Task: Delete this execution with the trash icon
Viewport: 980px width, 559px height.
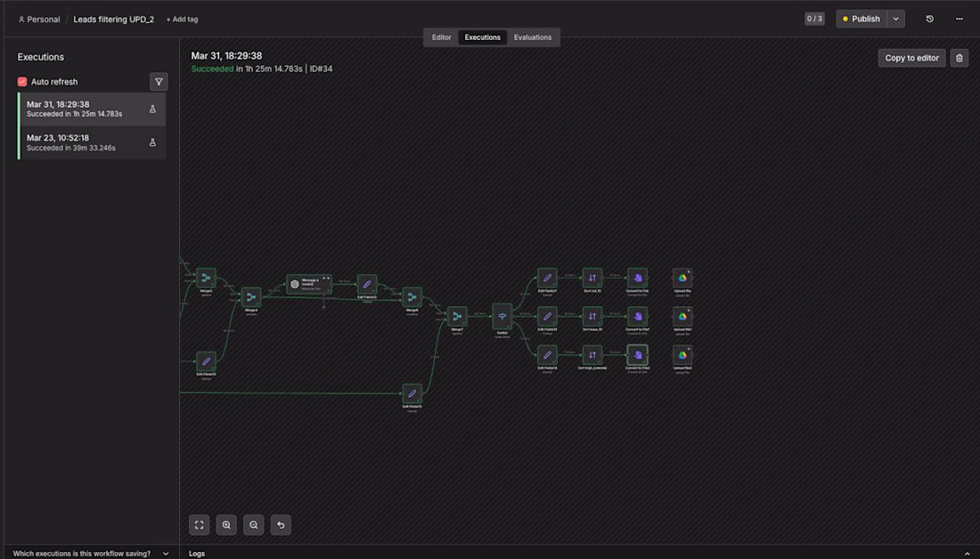Action: (960, 58)
